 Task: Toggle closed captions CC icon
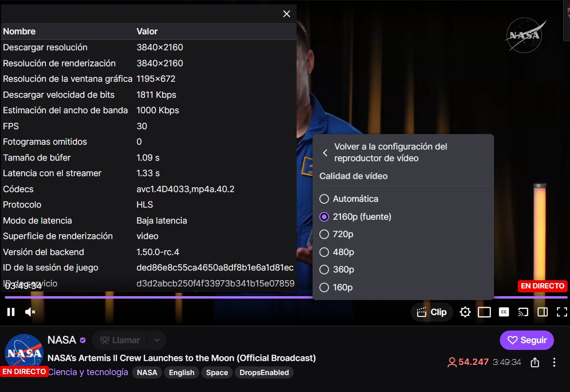click(x=504, y=312)
